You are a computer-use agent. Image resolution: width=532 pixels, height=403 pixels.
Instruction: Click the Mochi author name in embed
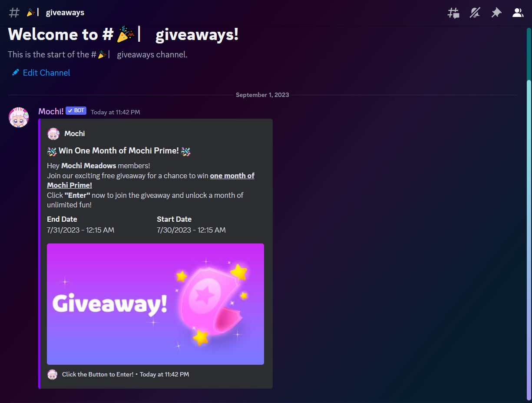point(75,133)
